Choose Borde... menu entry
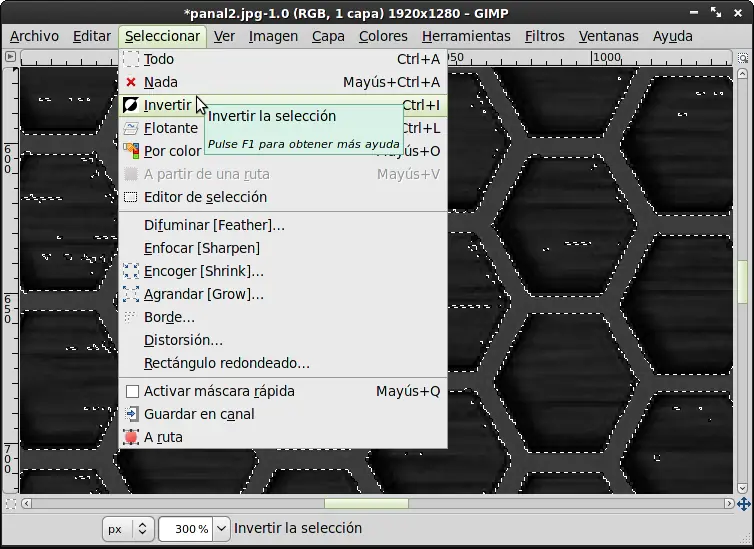 click(283, 317)
